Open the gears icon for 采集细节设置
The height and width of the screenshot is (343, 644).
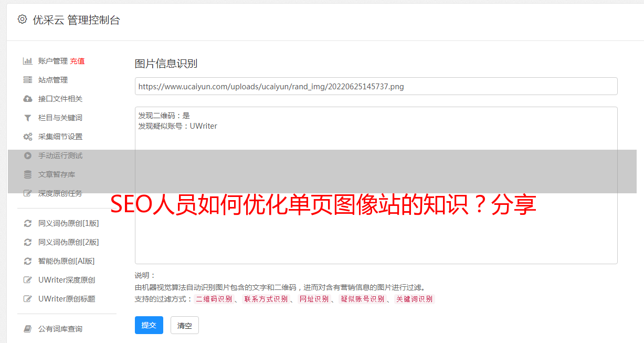pyautogui.click(x=28, y=137)
